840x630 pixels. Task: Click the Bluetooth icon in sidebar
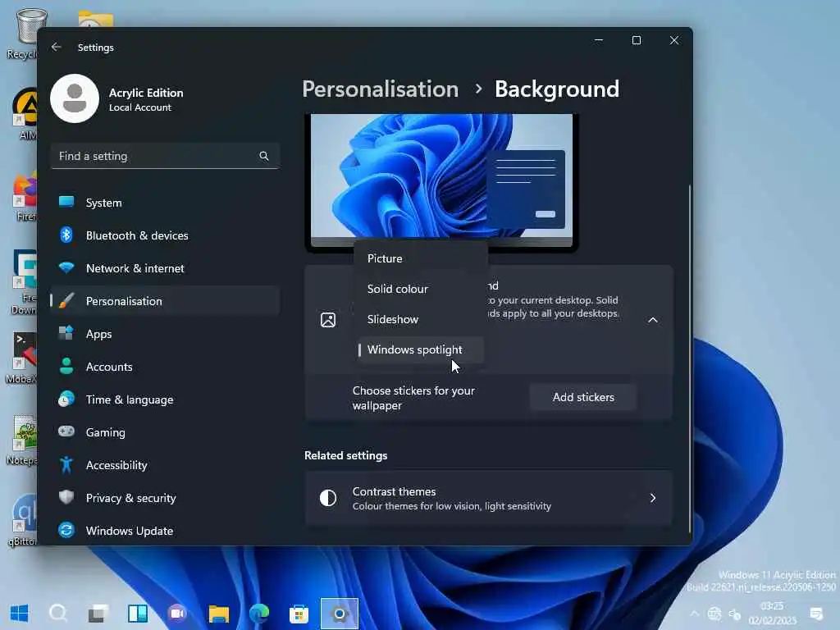click(66, 235)
